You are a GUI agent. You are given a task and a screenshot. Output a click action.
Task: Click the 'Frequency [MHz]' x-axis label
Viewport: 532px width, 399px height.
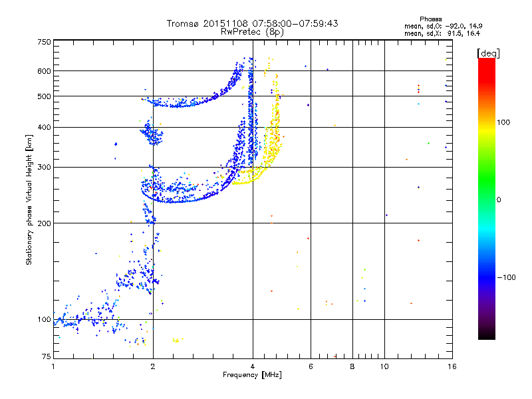252,375
